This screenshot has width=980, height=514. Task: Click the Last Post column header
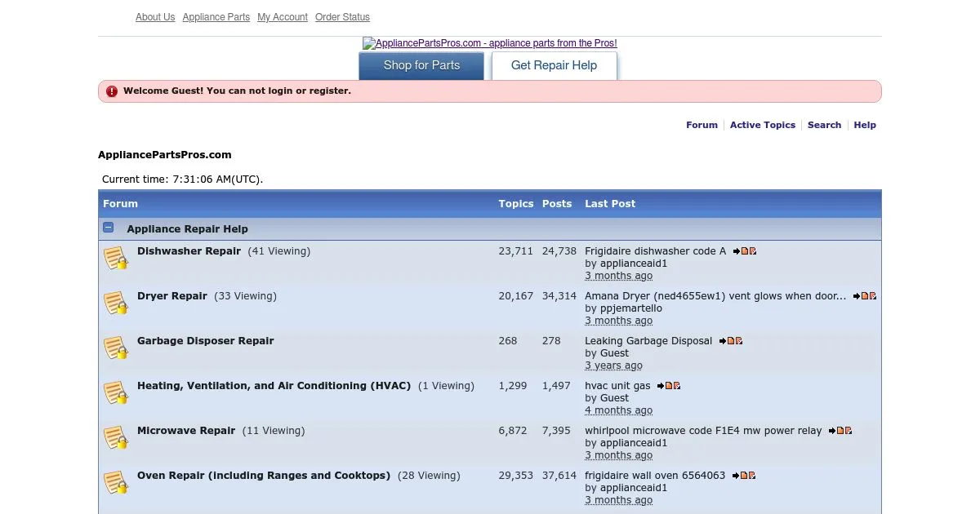pyautogui.click(x=610, y=204)
